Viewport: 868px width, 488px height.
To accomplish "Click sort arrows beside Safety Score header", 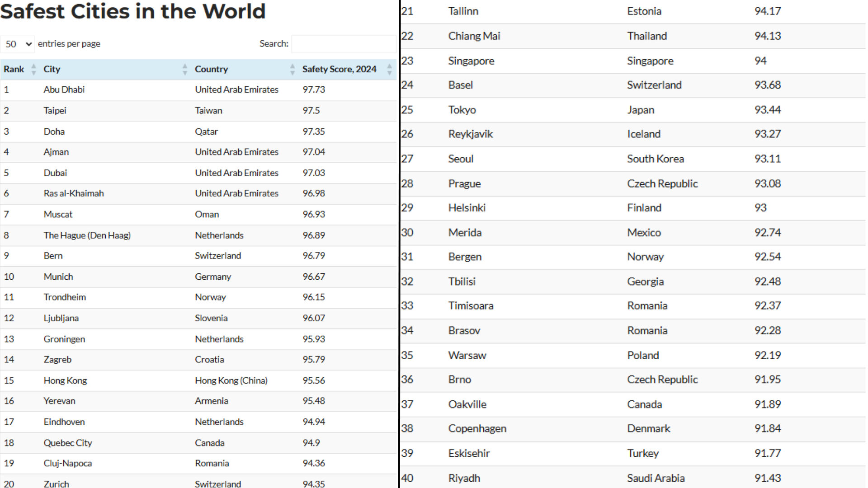I will (x=389, y=69).
